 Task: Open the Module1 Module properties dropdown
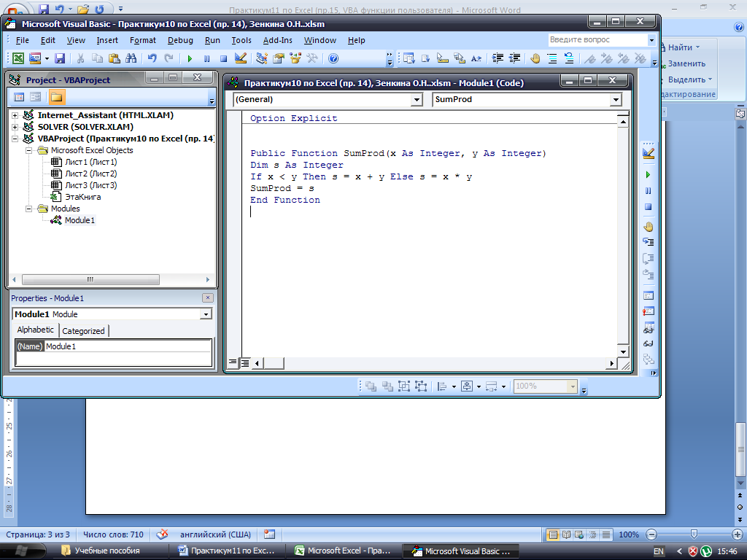[x=206, y=314]
